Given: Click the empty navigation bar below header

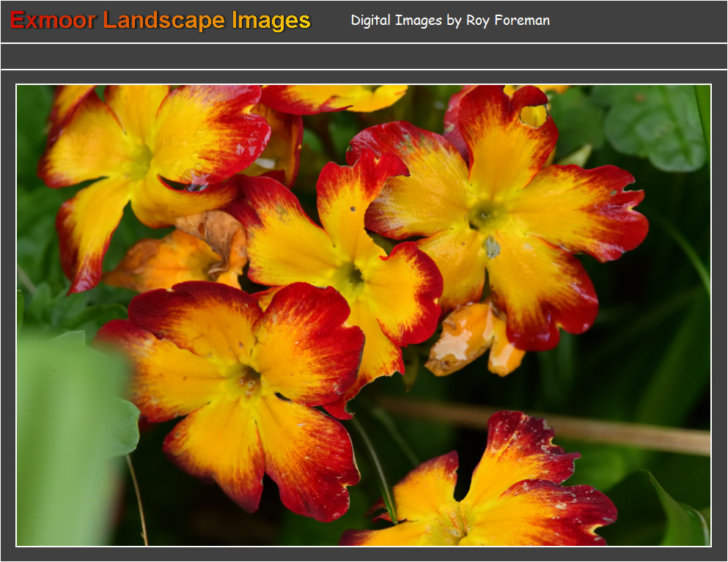Looking at the screenshot, I should tap(364, 56).
